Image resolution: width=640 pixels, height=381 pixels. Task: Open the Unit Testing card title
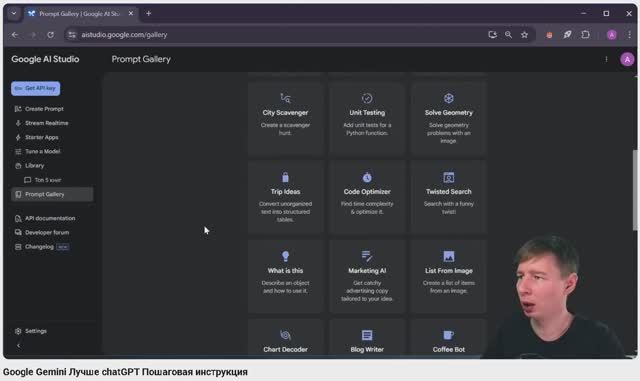(367, 113)
